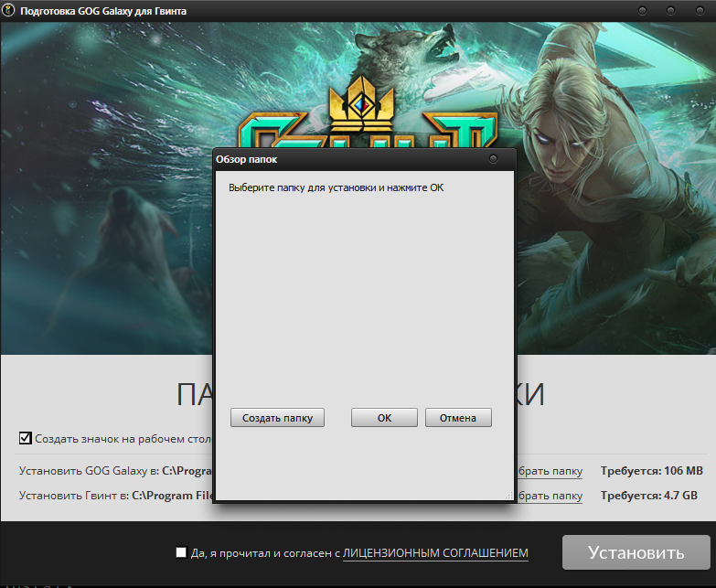716x588 pixels.
Task: Click the OK button in folder dialog
Action: [384, 418]
